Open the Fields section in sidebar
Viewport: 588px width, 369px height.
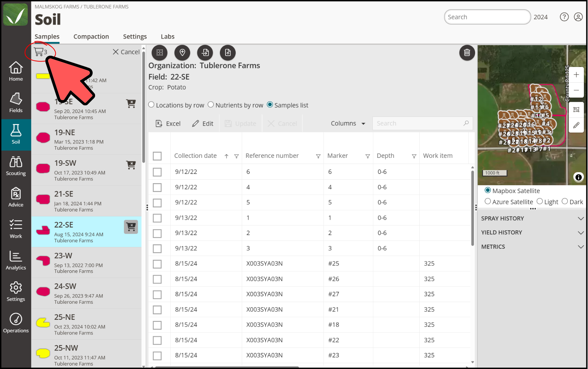[16, 103]
